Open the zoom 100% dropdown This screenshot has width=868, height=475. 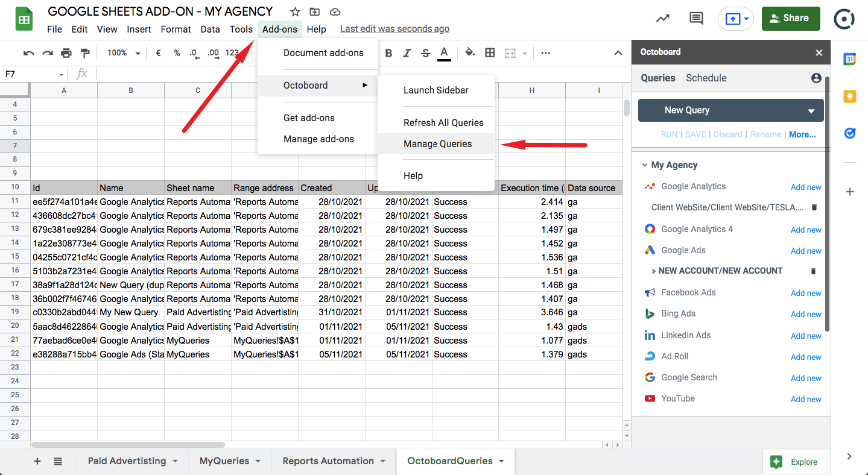click(x=124, y=53)
